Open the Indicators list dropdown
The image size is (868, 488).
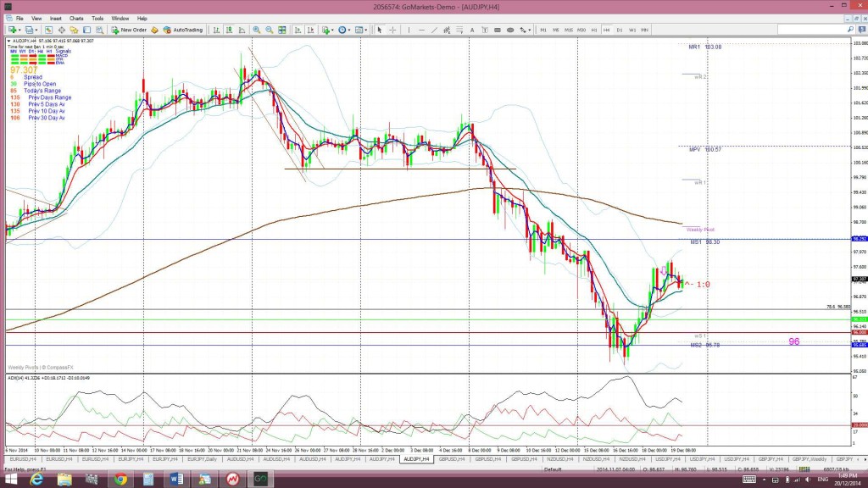(x=327, y=30)
